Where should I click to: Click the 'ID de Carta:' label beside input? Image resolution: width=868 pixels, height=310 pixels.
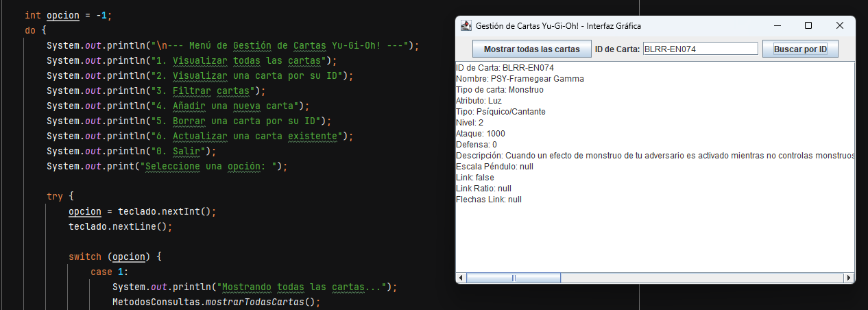point(617,49)
